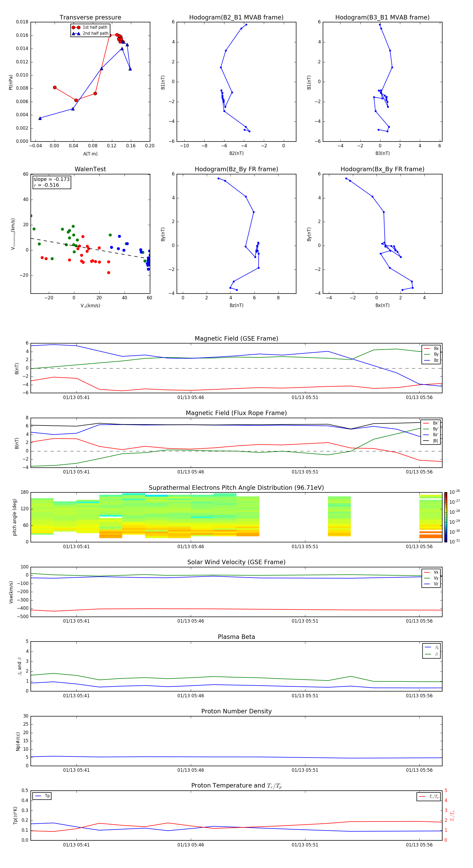This screenshot has height=868, width=473.
Task: Click the 'WalenTest' plot title
Action: pos(90,169)
